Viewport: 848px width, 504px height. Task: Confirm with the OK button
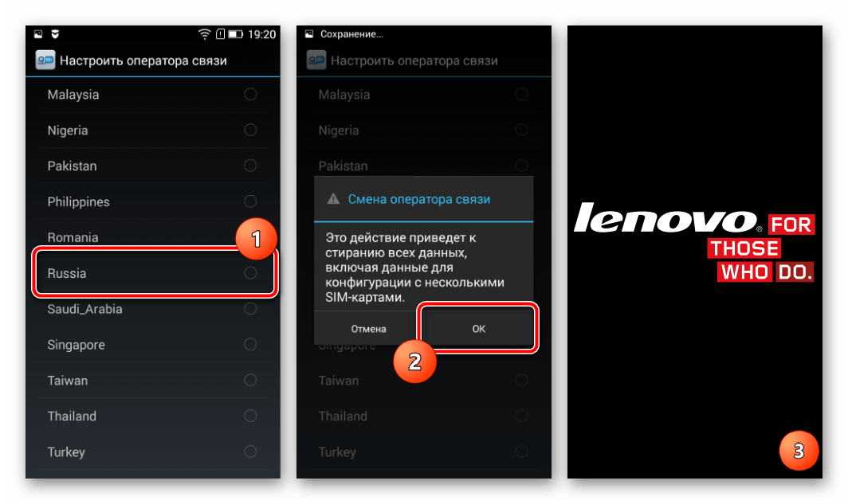(479, 329)
